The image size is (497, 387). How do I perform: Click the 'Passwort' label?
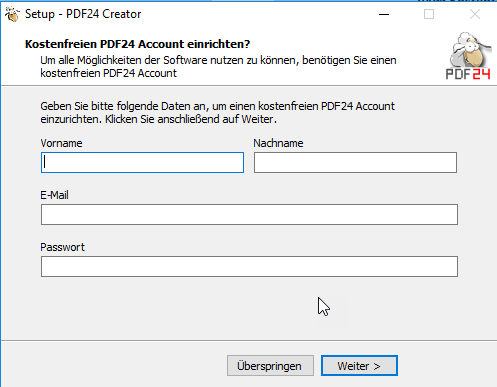pos(63,247)
